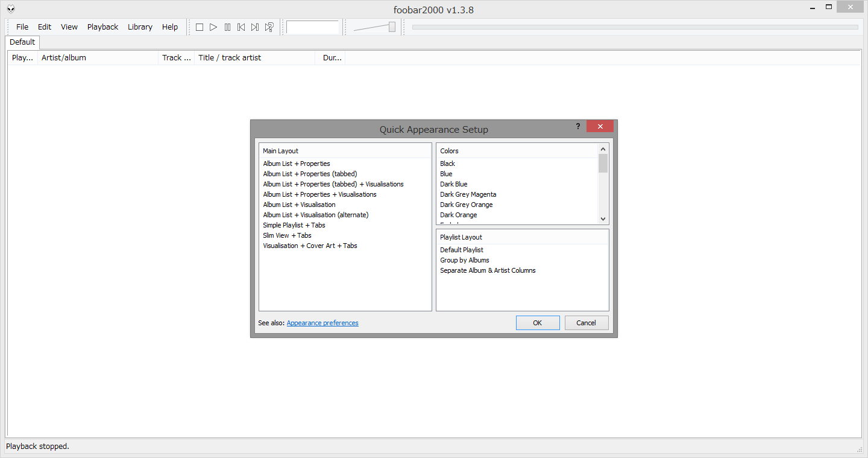
Task: Restore down the foobar2000 window
Action: point(829,7)
